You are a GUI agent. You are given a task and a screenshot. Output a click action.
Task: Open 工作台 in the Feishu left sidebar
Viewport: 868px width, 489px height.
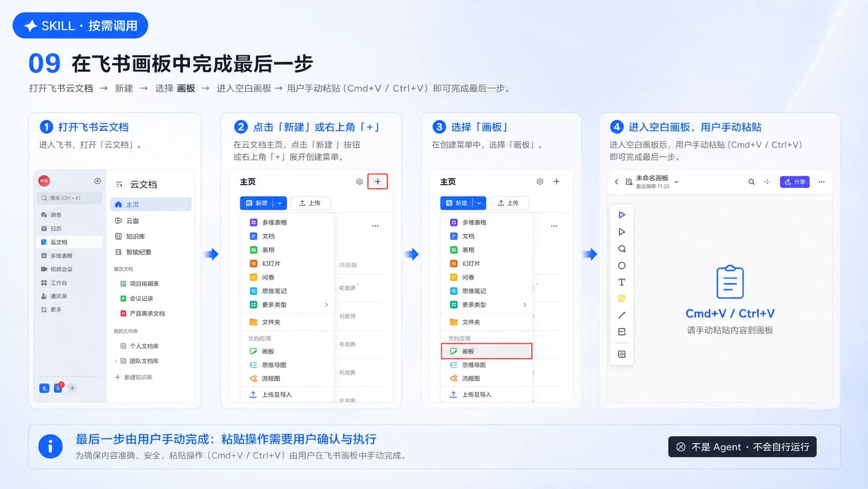click(x=54, y=283)
